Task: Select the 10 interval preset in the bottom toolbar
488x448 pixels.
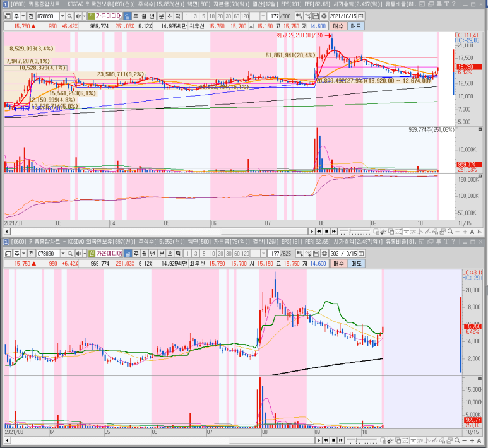Action: click(x=212, y=254)
